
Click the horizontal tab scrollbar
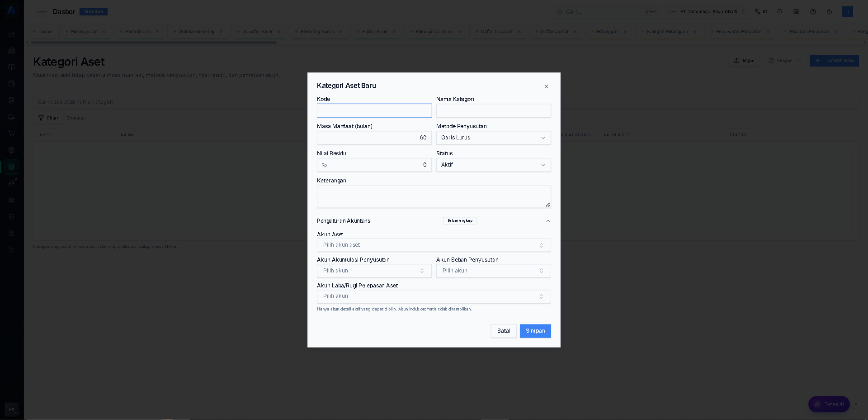click(154, 43)
